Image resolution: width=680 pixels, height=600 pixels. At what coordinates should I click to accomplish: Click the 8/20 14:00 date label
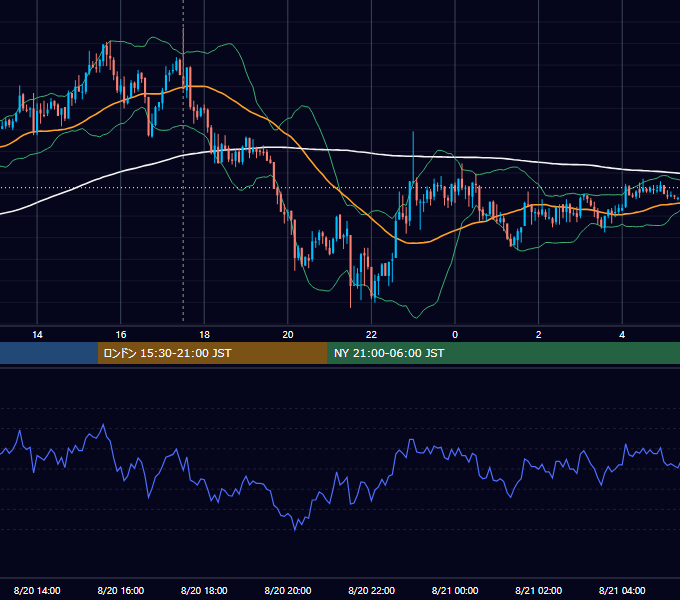tap(37, 590)
